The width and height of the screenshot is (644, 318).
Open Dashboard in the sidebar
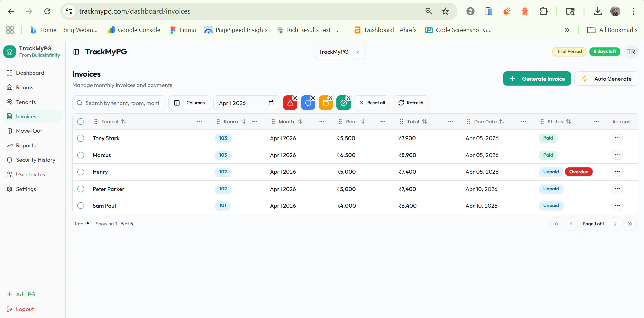point(33,73)
